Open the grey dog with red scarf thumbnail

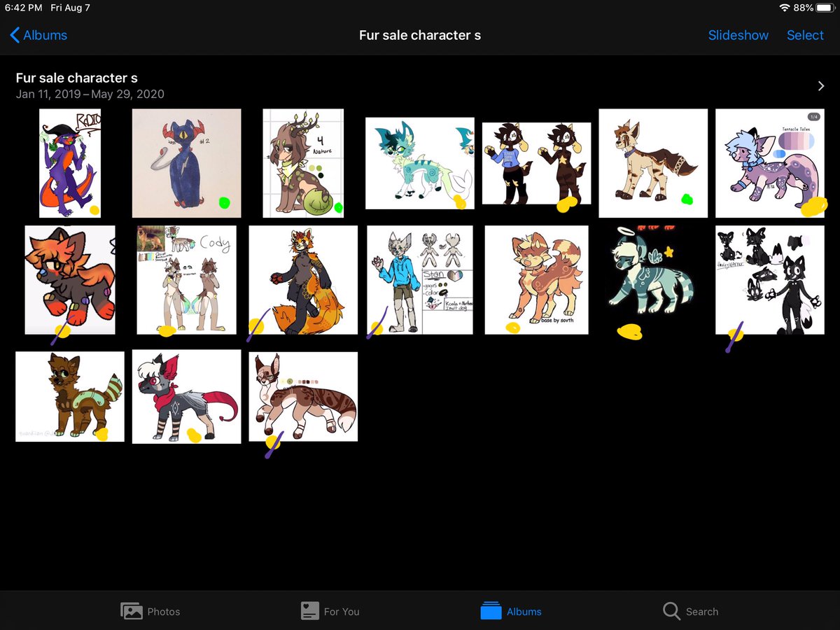tap(187, 396)
